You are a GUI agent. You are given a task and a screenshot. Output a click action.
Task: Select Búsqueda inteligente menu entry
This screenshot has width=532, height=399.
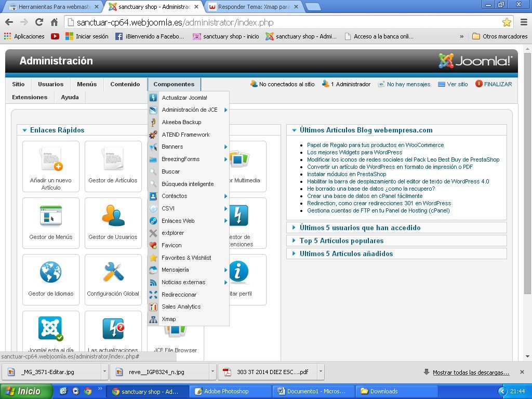[x=189, y=184]
